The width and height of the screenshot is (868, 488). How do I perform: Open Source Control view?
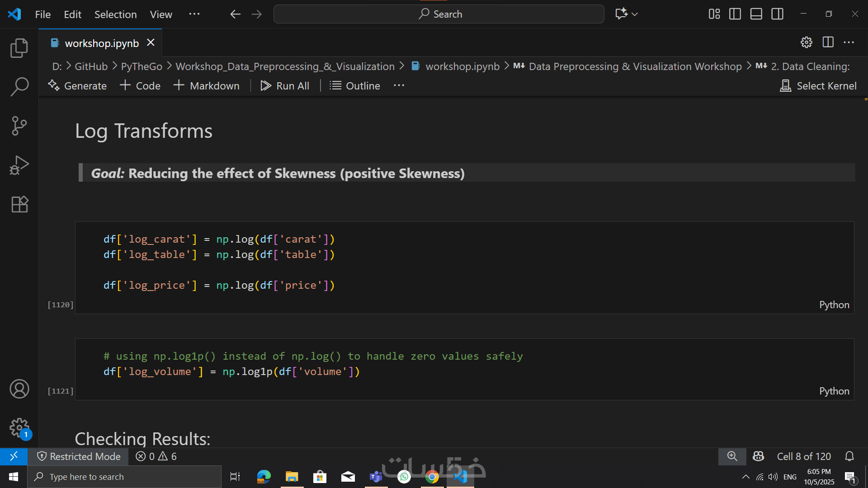pos(19,126)
